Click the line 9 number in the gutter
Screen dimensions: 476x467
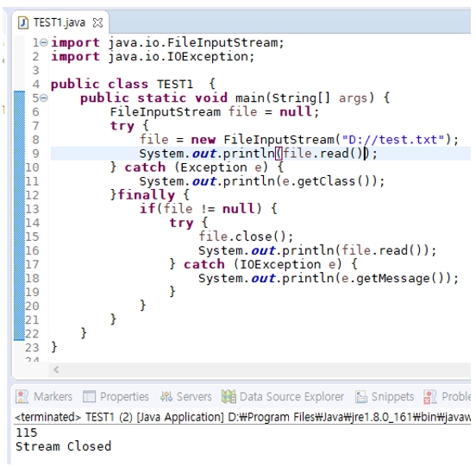point(35,154)
